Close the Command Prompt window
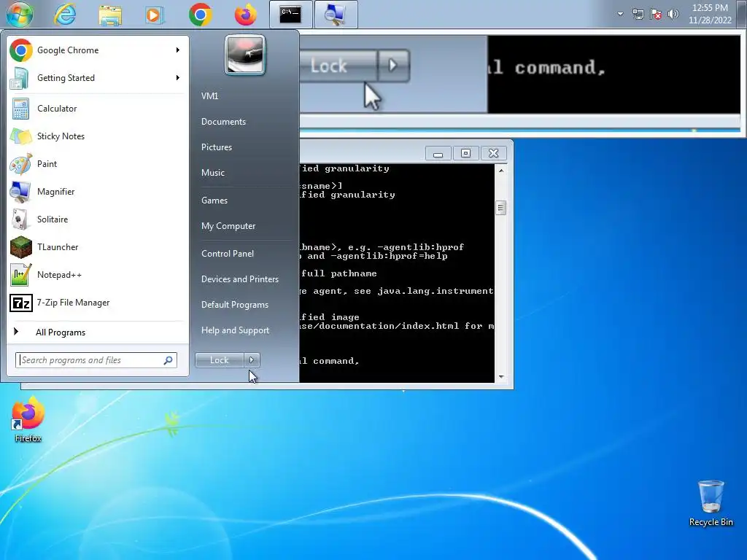Screen dimensions: 747x560 tap(494, 153)
